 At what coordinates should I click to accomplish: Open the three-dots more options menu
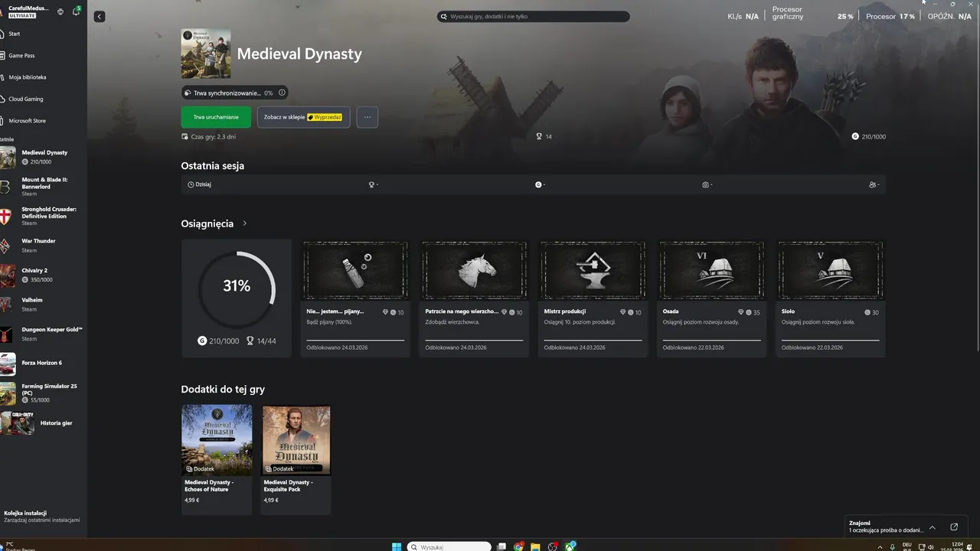(x=367, y=117)
